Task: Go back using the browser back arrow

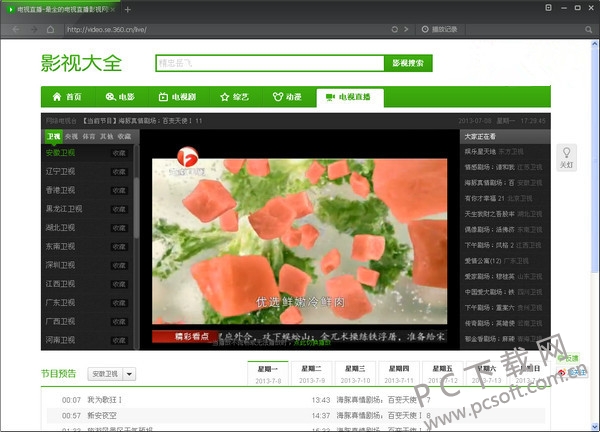Action: (x=16, y=29)
